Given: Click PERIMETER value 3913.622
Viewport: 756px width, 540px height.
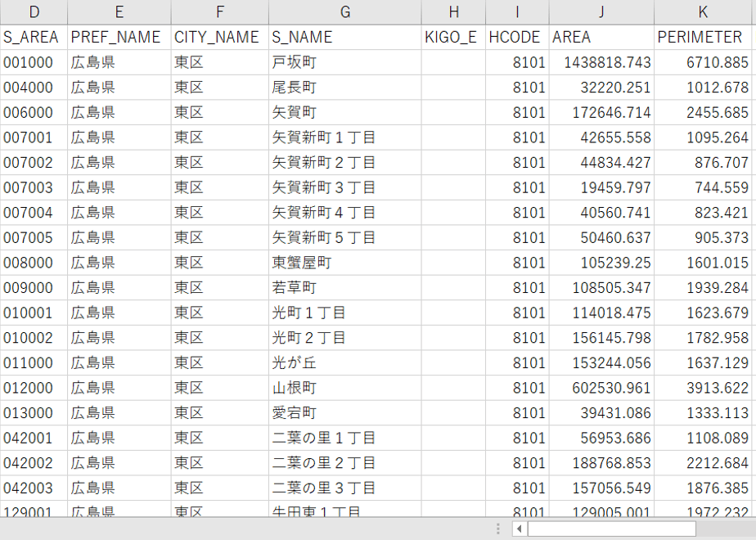Looking at the screenshot, I should click(703, 388).
